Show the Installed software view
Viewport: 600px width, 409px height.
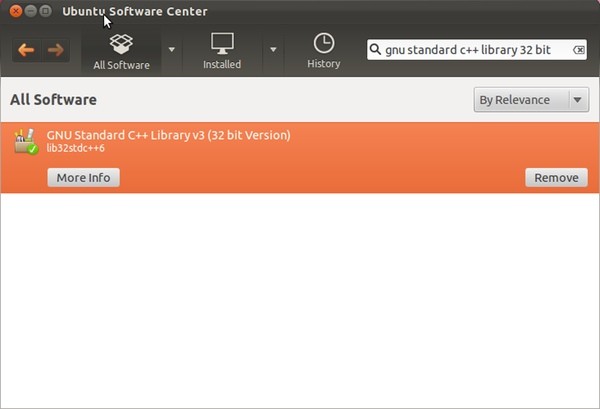click(222, 52)
